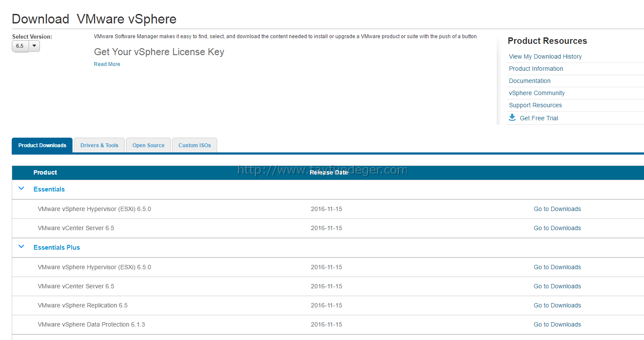
Task: Open View My Download History link
Action: (x=545, y=56)
